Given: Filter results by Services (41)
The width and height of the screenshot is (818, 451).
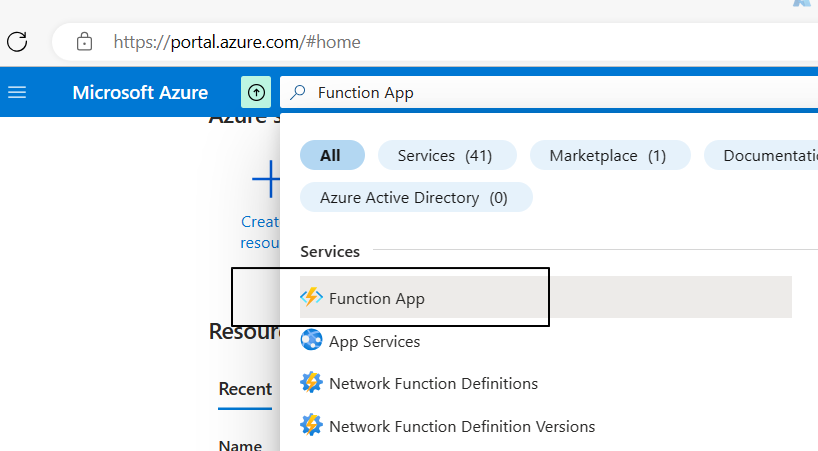Looking at the screenshot, I should coord(446,155).
